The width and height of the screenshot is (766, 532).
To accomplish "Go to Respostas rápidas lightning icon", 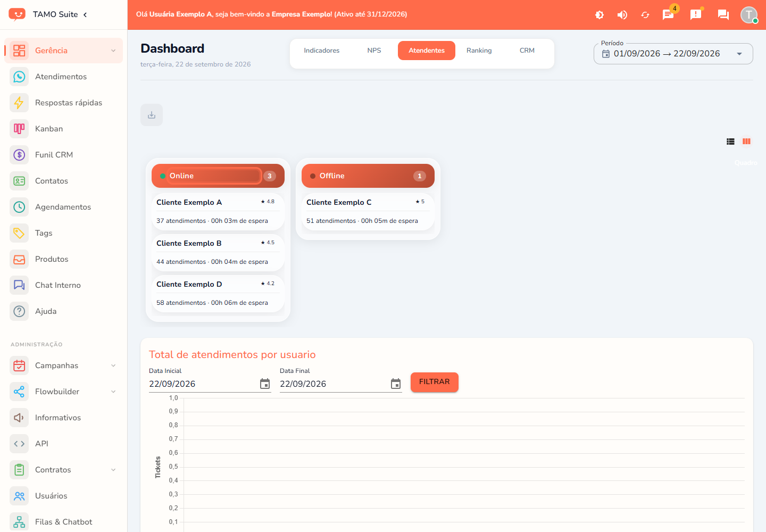I will coord(19,103).
